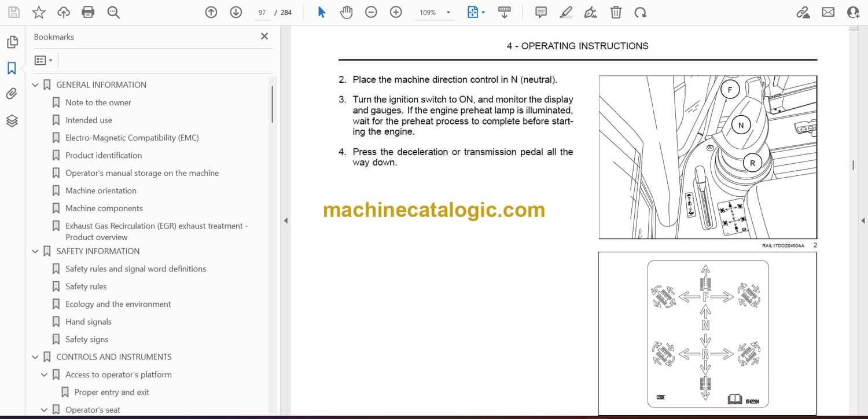Click the print icon in toolbar
868x419 pixels.
[88, 12]
